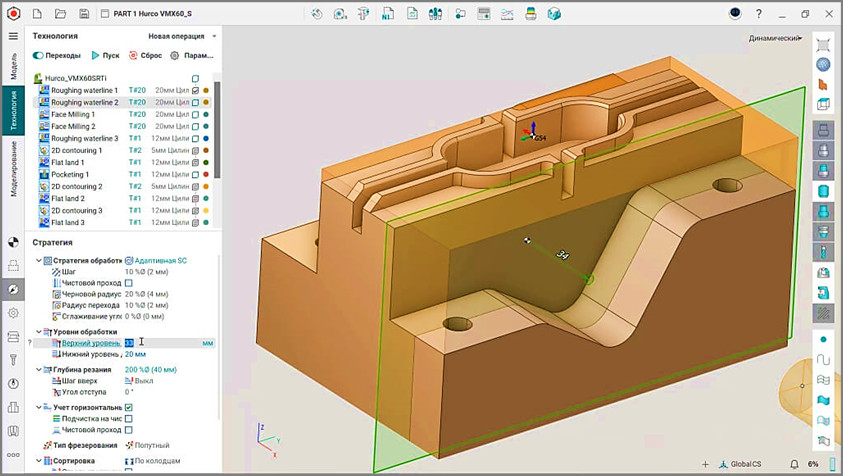Click the Пуск run button
This screenshot has width=843, height=476.
point(105,55)
